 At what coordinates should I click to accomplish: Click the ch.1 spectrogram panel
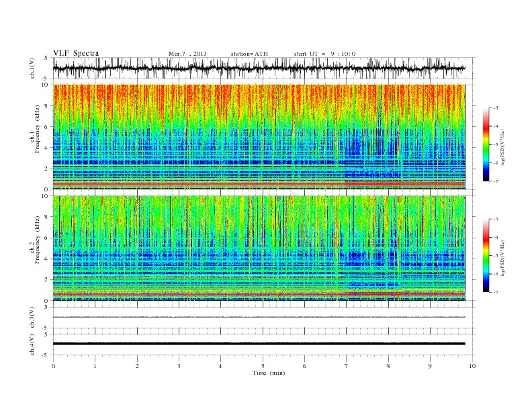pos(259,137)
